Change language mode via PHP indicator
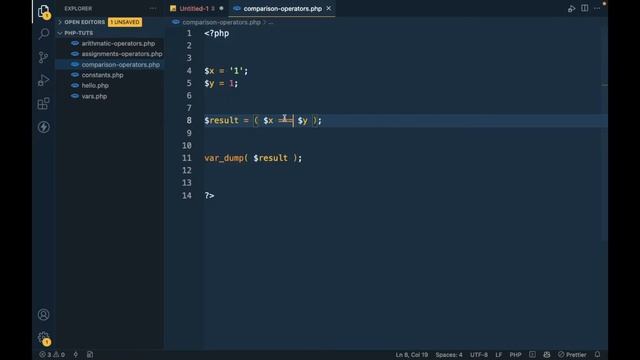 tap(515, 355)
